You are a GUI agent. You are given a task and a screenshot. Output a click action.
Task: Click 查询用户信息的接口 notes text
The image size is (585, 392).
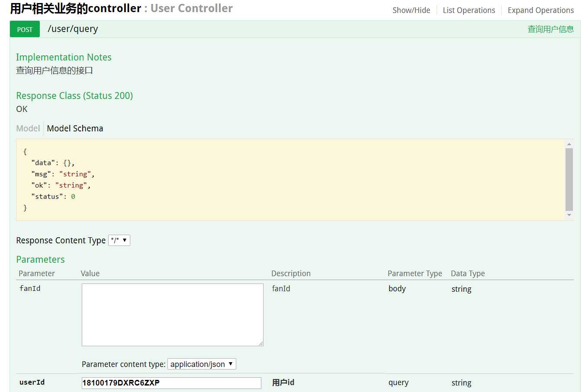click(x=55, y=70)
